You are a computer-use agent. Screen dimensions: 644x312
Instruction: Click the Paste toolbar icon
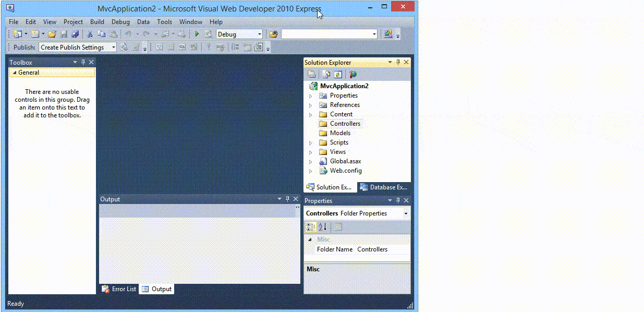click(x=113, y=34)
